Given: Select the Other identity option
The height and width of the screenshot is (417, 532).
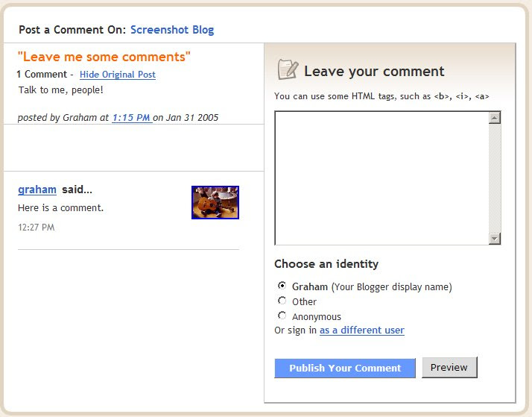Looking at the screenshot, I should 282,301.
